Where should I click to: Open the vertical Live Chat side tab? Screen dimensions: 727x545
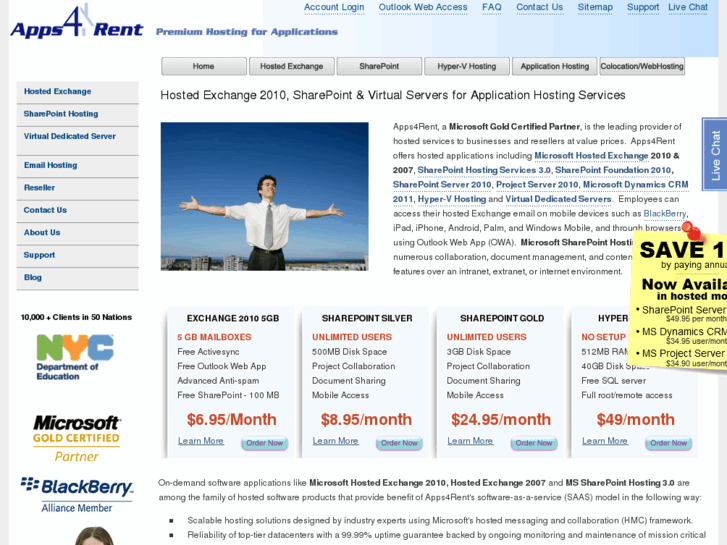click(715, 154)
